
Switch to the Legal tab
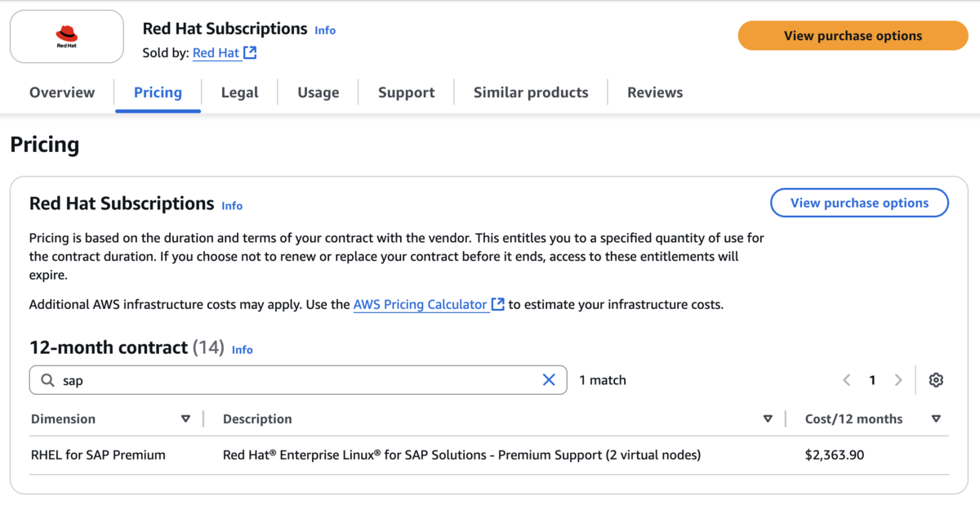(x=239, y=92)
